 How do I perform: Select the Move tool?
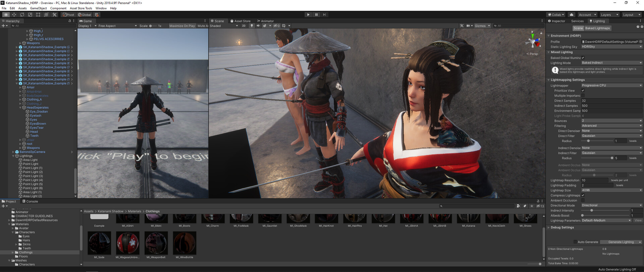pos(14,15)
